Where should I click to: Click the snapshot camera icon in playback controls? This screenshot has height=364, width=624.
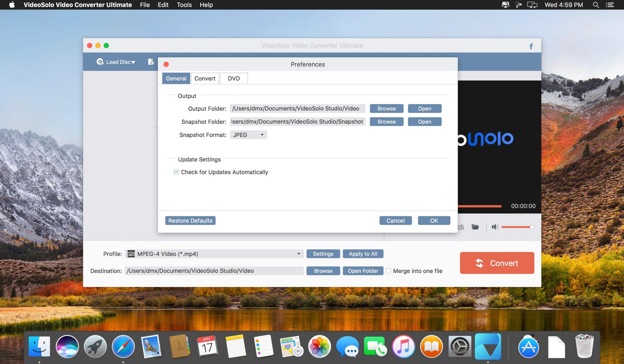[461, 227]
